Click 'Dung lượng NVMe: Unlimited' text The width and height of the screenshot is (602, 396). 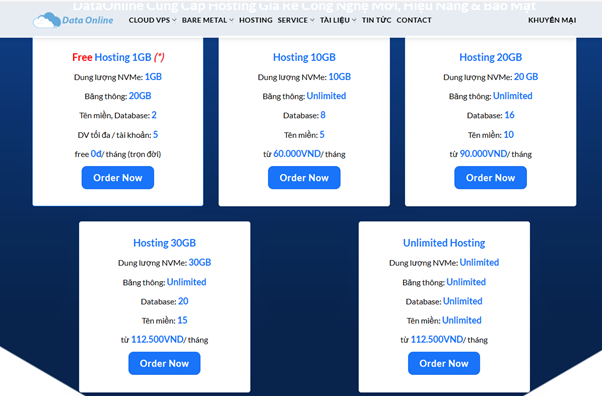(x=444, y=262)
